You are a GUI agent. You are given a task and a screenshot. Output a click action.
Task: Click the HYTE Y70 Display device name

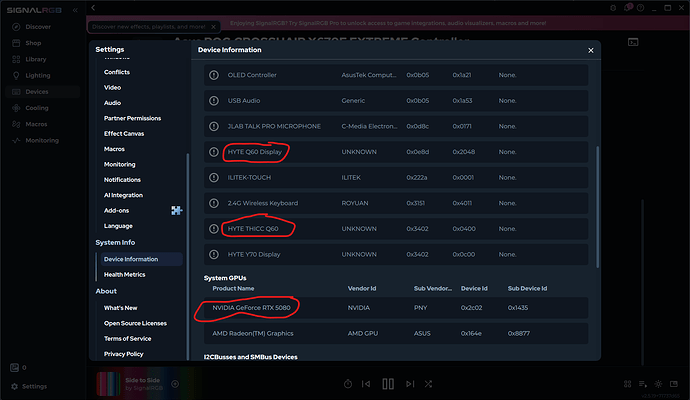(x=254, y=254)
